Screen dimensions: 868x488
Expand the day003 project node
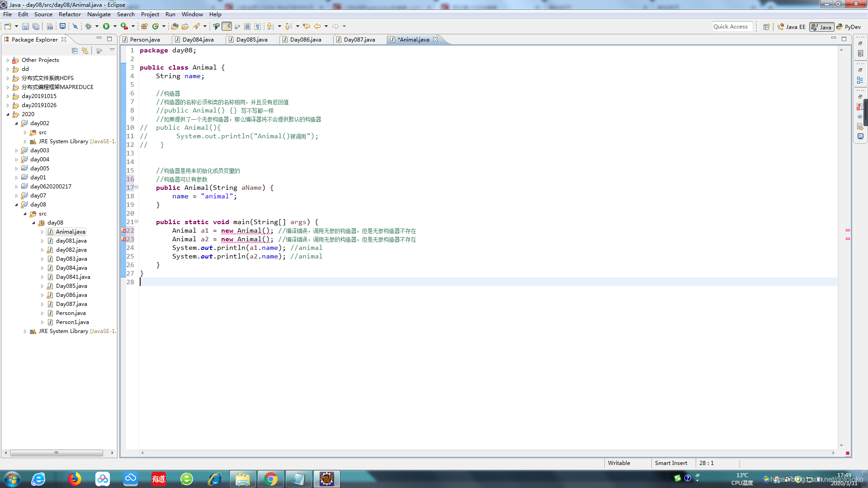[x=17, y=150]
